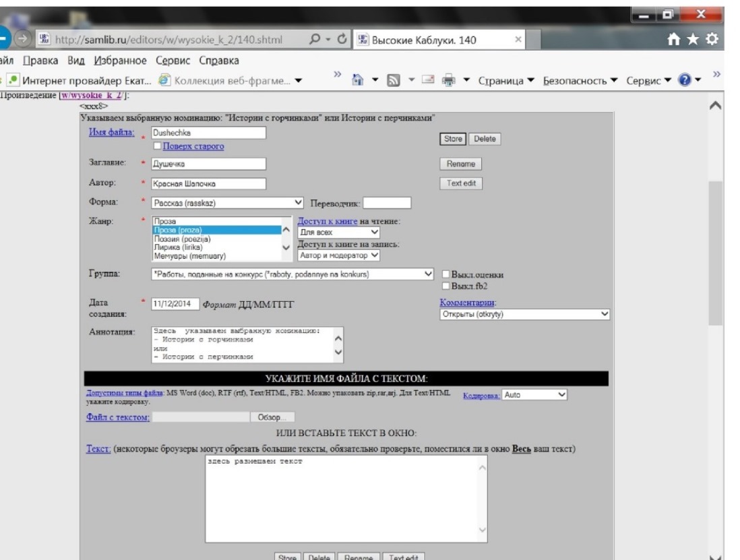740x560 pixels.
Task: Enable the Поверх старого checkbox
Action: (158, 146)
